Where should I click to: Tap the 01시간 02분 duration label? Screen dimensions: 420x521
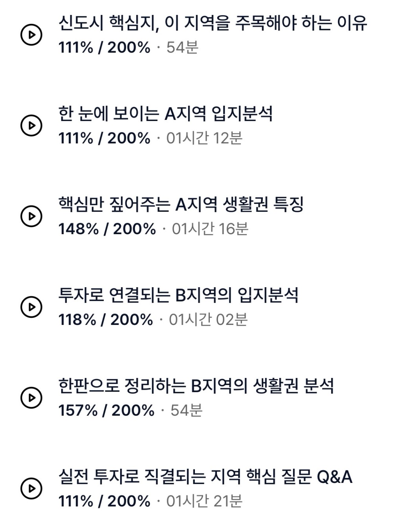[208, 320]
